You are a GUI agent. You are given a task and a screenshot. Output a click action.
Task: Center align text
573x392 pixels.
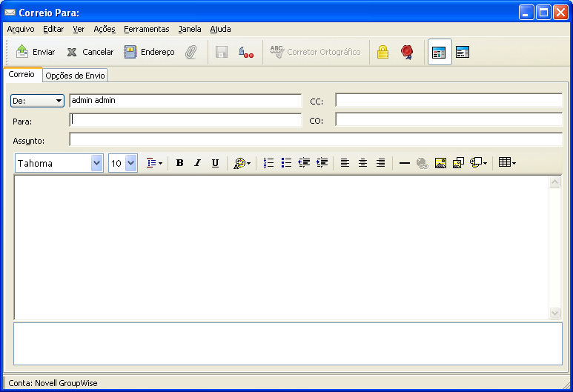362,163
